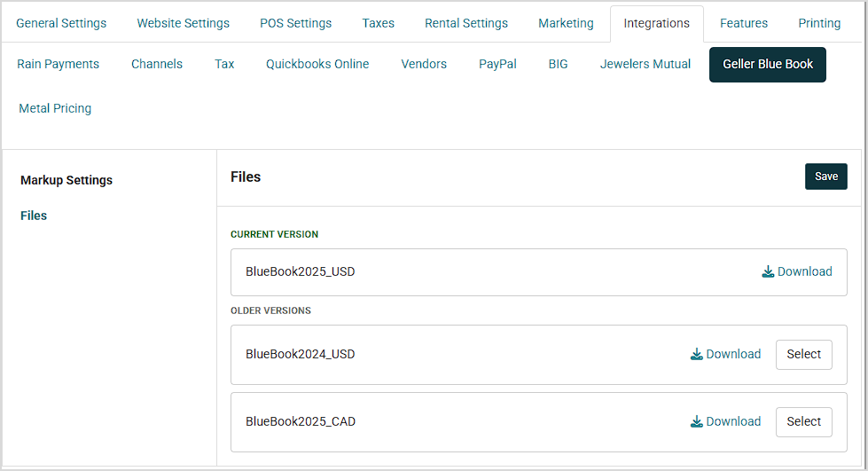Click the OLDER VERSIONS heading
Image resolution: width=868 pixels, height=471 pixels.
click(270, 310)
